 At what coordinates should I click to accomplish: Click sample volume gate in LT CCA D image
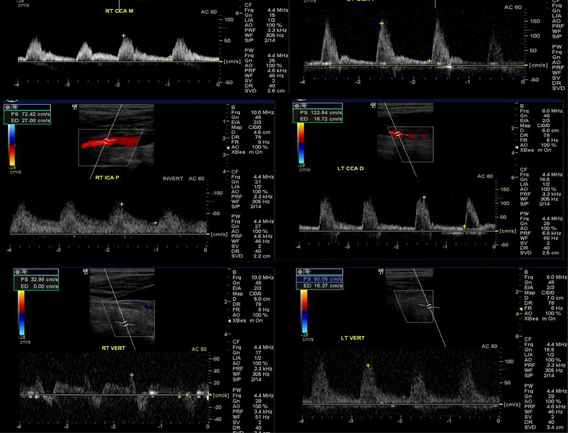point(398,134)
